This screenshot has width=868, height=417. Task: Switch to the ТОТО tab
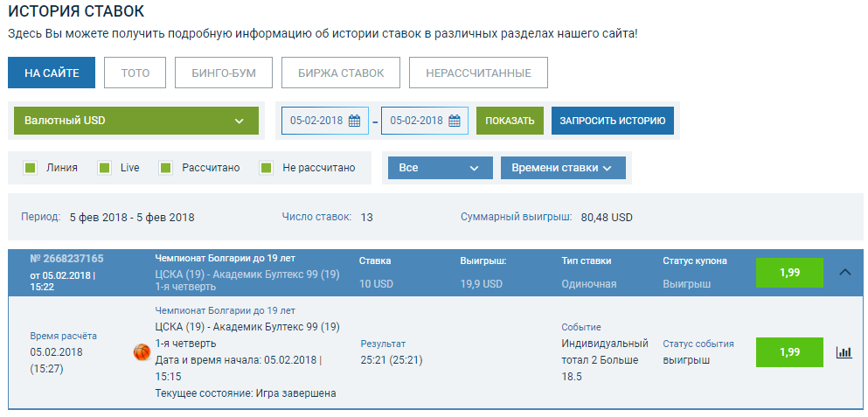[x=135, y=73]
